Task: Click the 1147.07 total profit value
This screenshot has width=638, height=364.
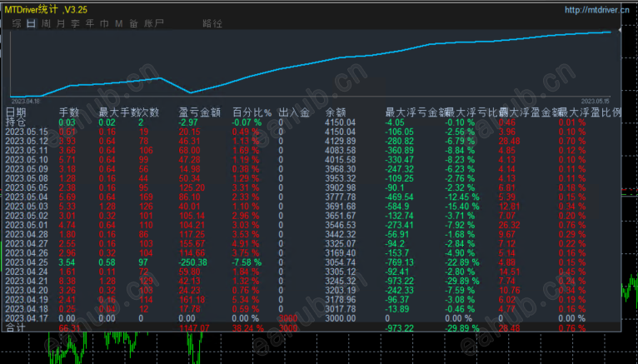Action: pos(194,328)
